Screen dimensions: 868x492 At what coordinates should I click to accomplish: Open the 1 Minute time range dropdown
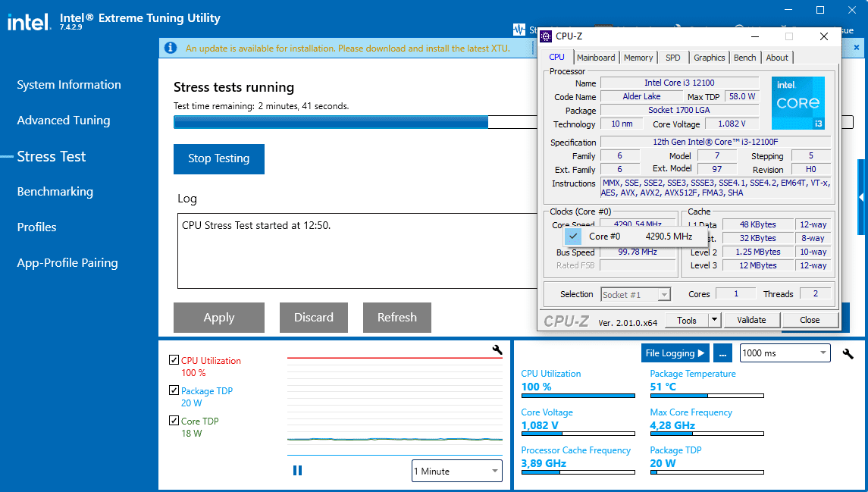[x=456, y=471]
